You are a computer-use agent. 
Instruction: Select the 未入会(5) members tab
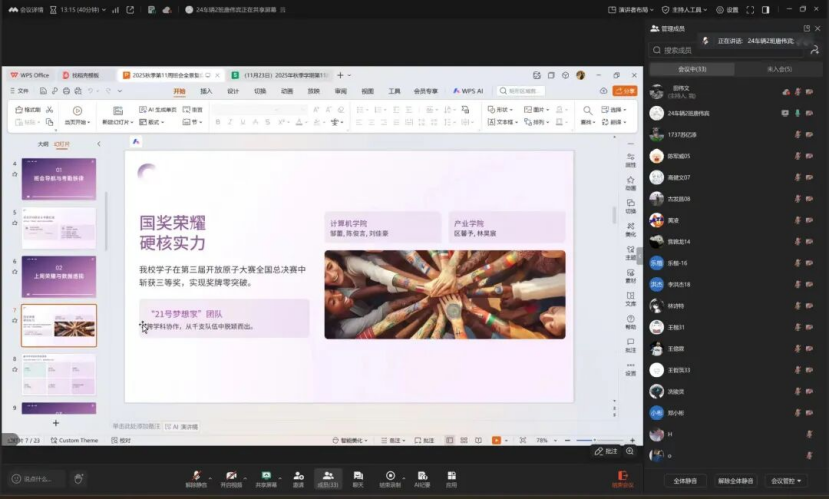[x=778, y=69]
